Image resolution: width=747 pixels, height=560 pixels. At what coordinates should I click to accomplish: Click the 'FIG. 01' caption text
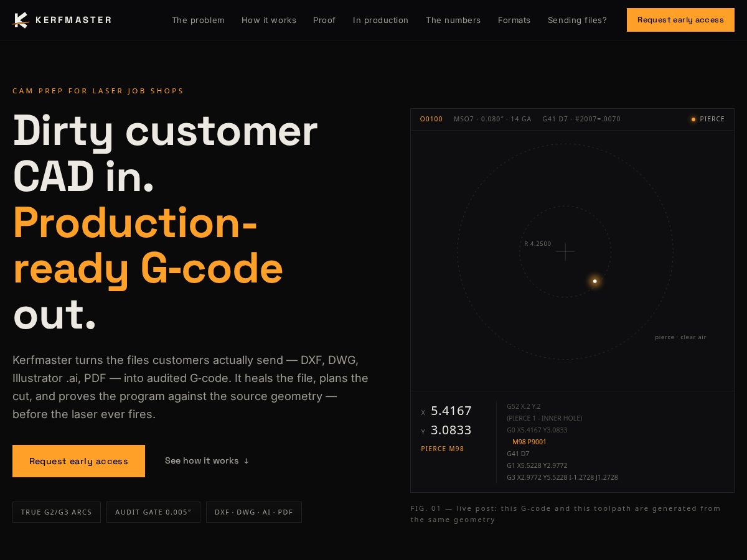(565, 514)
